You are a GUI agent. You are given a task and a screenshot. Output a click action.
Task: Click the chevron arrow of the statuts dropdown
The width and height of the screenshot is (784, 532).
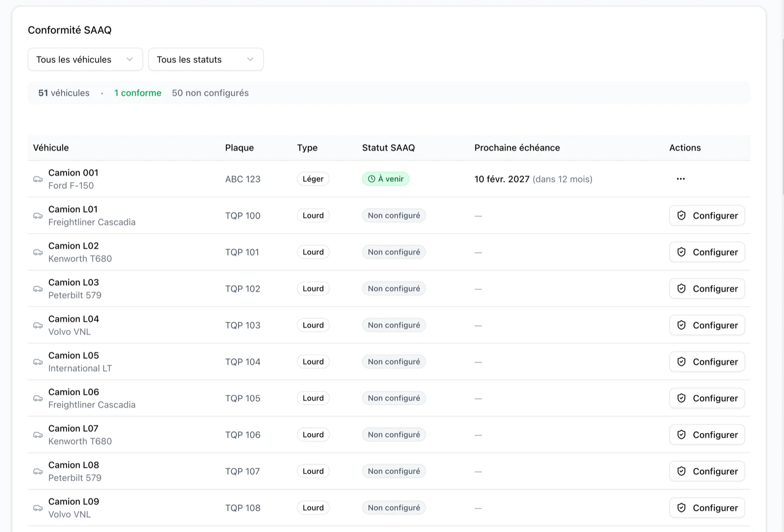pos(250,59)
